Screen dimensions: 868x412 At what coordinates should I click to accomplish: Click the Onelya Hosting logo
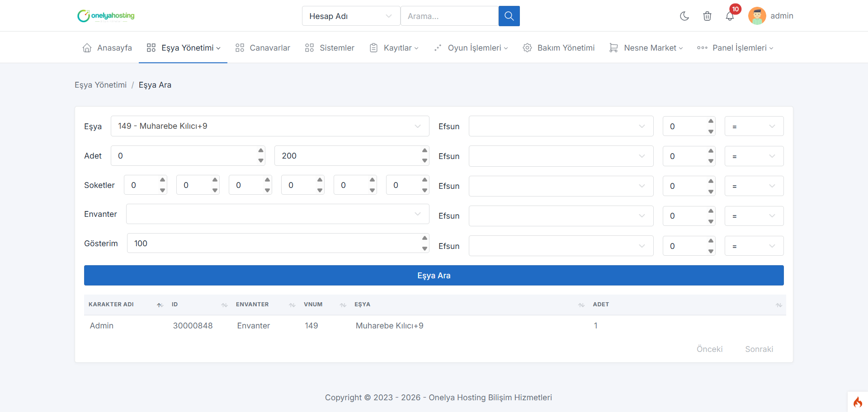click(x=106, y=16)
